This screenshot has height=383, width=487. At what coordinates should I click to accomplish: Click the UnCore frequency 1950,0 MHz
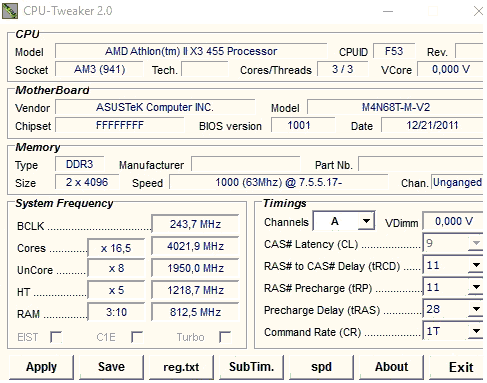click(x=195, y=268)
